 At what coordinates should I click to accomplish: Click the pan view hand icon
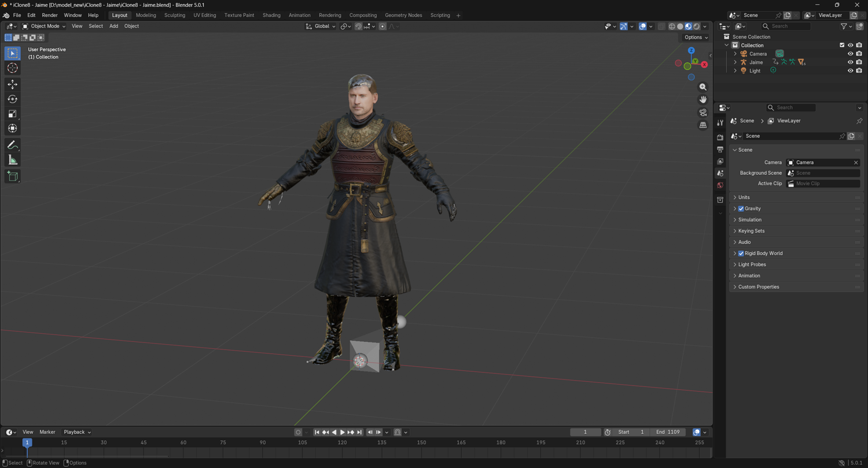[x=703, y=100]
